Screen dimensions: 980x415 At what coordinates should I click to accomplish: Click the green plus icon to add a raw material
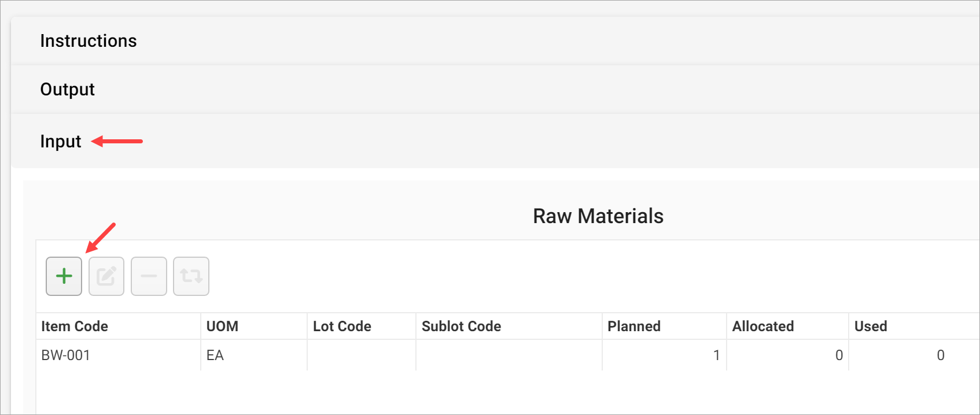[64, 276]
